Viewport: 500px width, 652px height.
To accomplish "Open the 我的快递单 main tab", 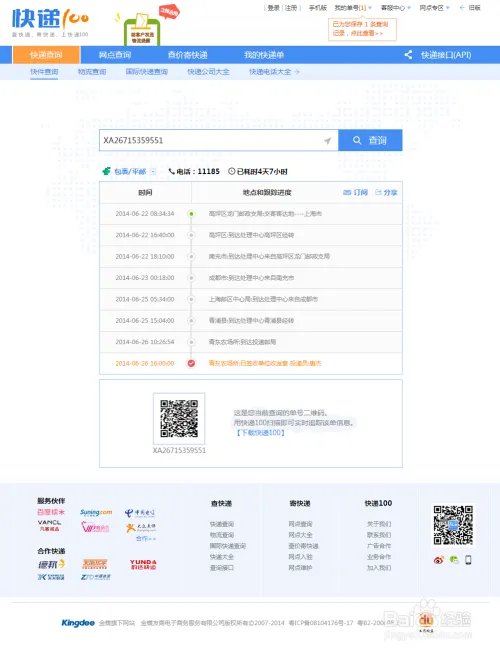I will point(264,55).
